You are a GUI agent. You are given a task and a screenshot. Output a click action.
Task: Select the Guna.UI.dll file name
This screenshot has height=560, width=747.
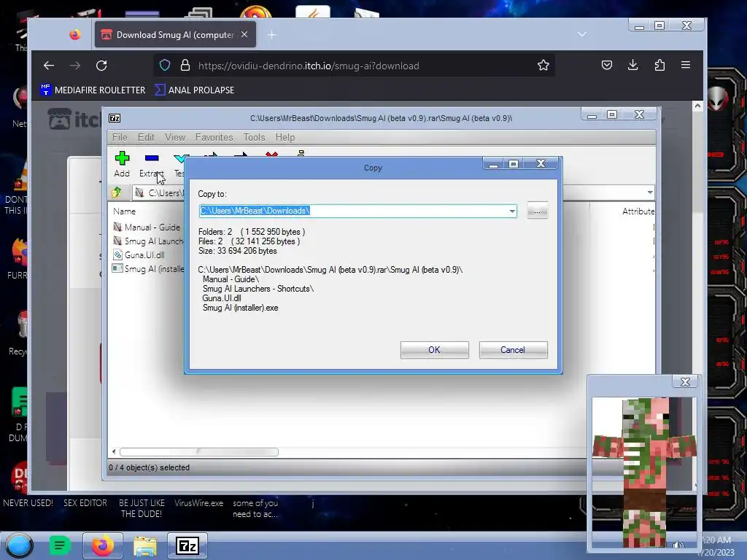pyautogui.click(x=144, y=254)
